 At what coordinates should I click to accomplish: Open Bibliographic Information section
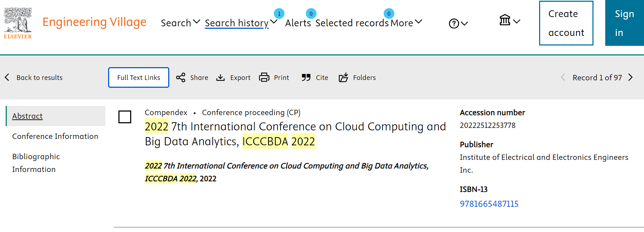36,163
